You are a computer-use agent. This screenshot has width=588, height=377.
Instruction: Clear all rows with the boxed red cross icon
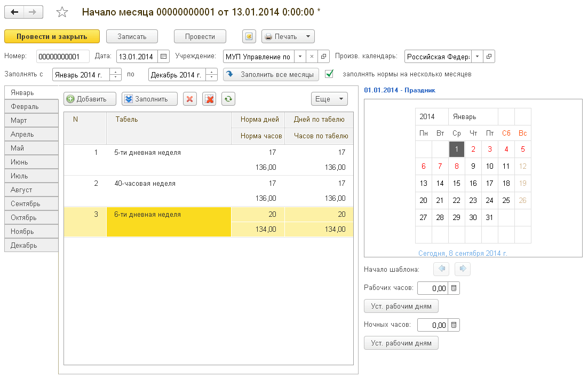tap(209, 99)
